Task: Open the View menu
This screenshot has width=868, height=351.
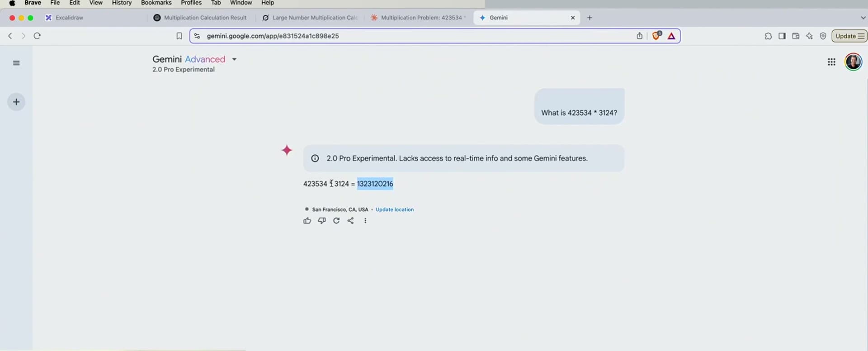Action: pyautogui.click(x=96, y=3)
